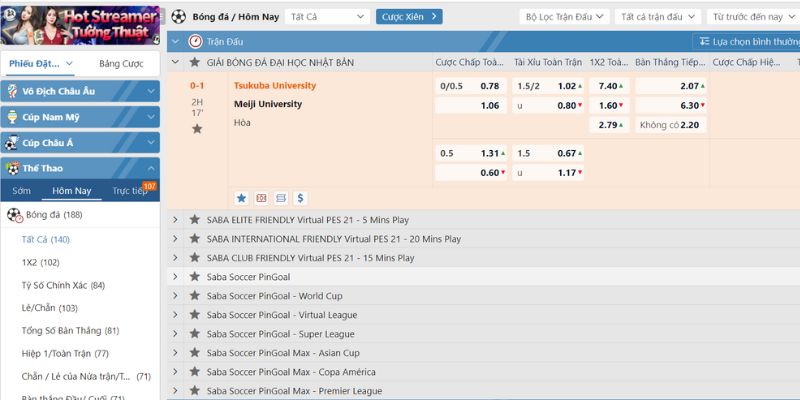Favorite the Tsukuba vs Meiji match star
The width and height of the screenshot is (800, 400).
(197, 129)
